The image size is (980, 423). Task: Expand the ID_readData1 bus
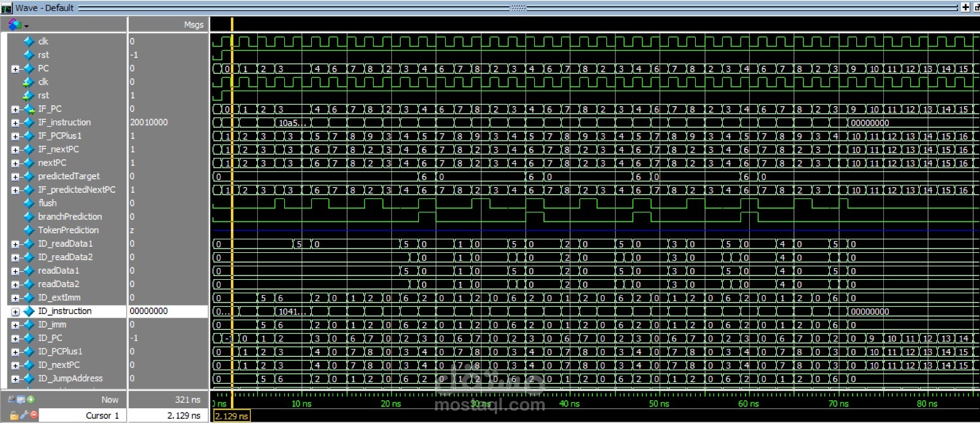point(15,244)
